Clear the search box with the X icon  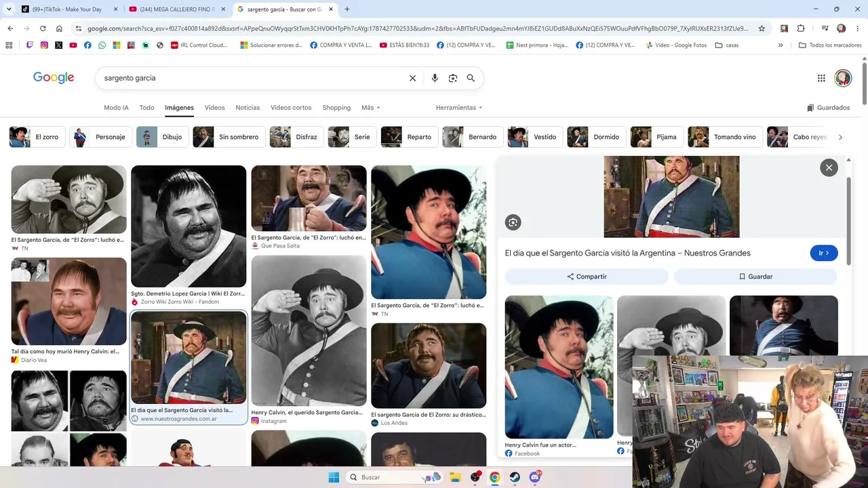point(412,78)
